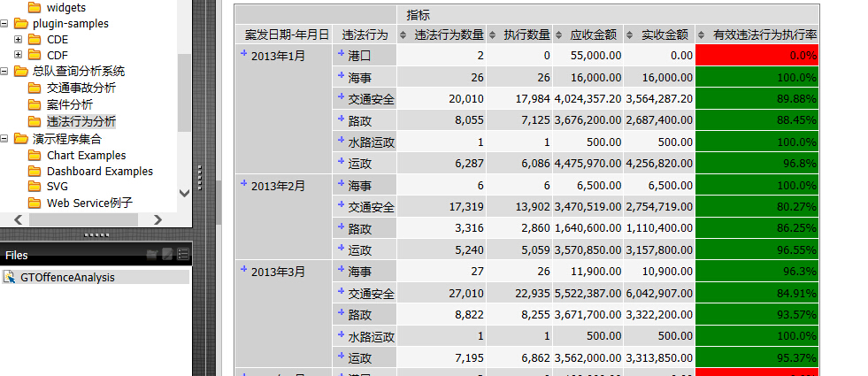Open the GTOffenceAnalysis file name

click(x=67, y=278)
